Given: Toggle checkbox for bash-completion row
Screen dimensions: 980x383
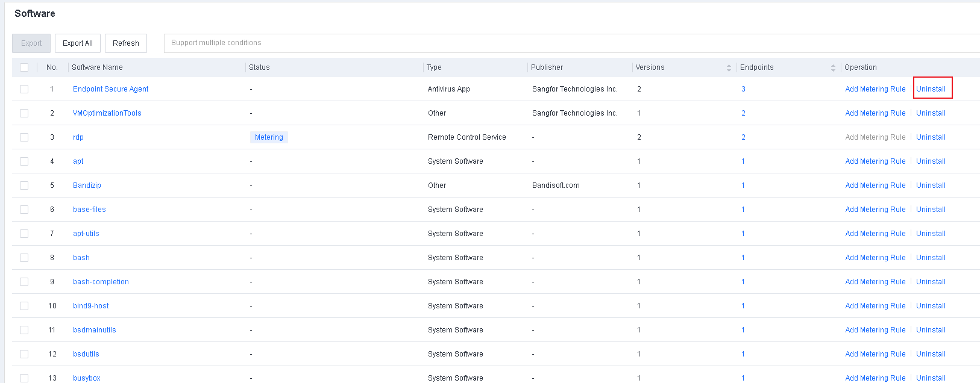Looking at the screenshot, I should pyautogui.click(x=24, y=282).
